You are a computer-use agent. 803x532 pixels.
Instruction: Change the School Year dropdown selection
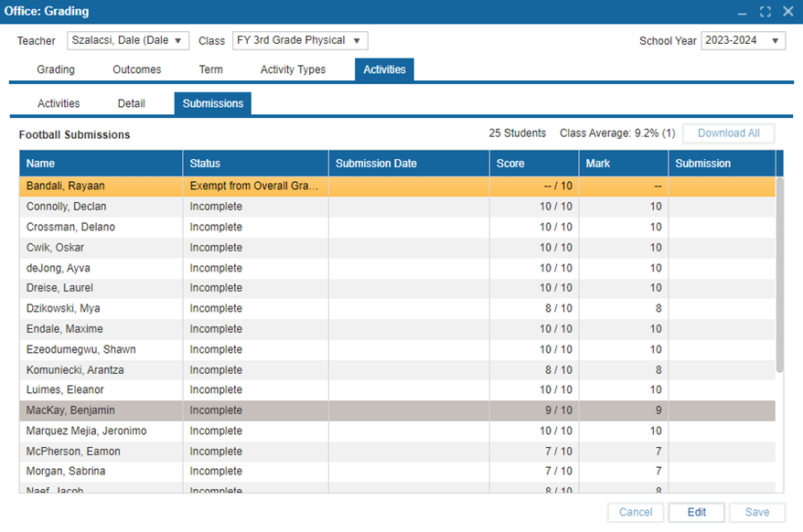tap(743, 41)
